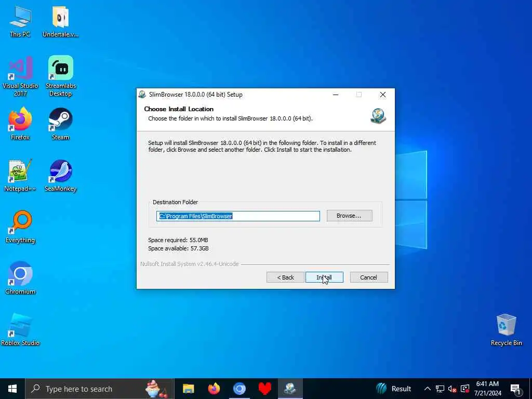The width and height of the screenshot is (532, 399).
Task: Launch Streamlabs Desktop shortcut
Action: point(60,76)
